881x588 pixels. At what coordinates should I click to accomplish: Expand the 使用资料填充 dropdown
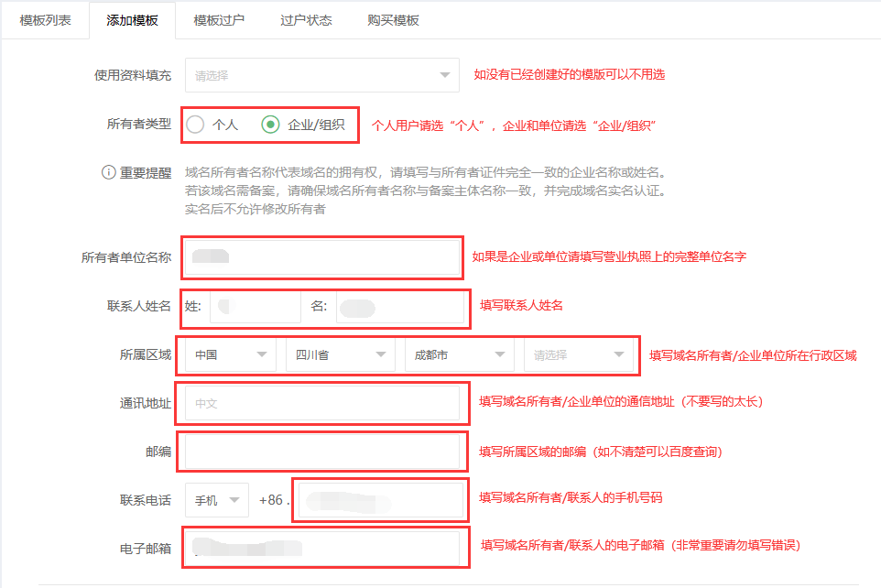321,75
